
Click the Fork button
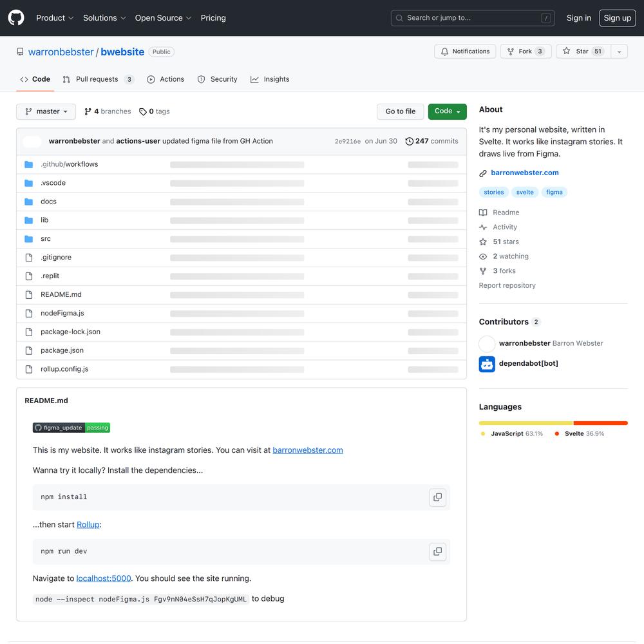click(526, 52)
